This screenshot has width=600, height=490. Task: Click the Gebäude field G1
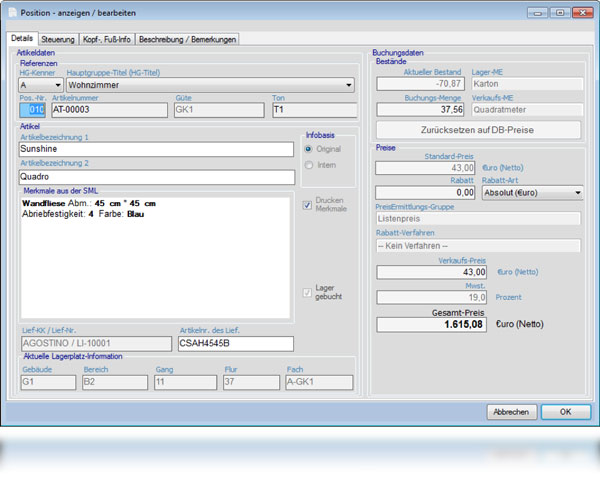(48, 382)
